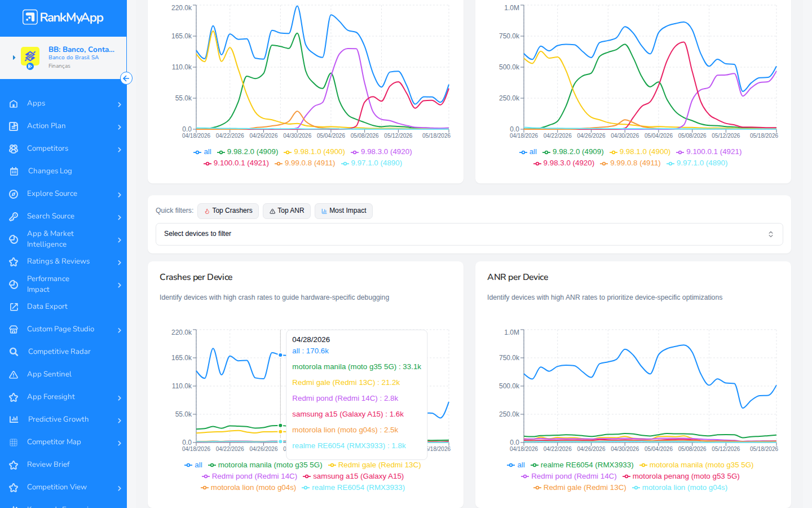This screenshot has width=812, height=508.
Task: Toggle 9.98.2.0 (4909) series in crashes legend
Action: [248, 152]
